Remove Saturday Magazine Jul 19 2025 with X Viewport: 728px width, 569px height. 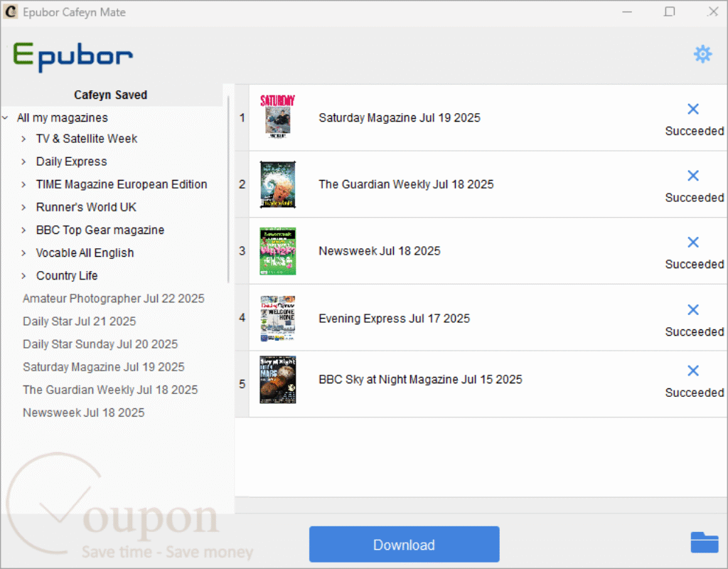(x=692, y=109)
